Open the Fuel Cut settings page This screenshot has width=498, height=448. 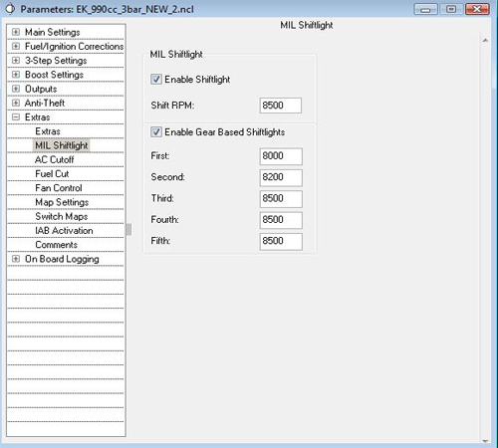(x=52, y=174)
